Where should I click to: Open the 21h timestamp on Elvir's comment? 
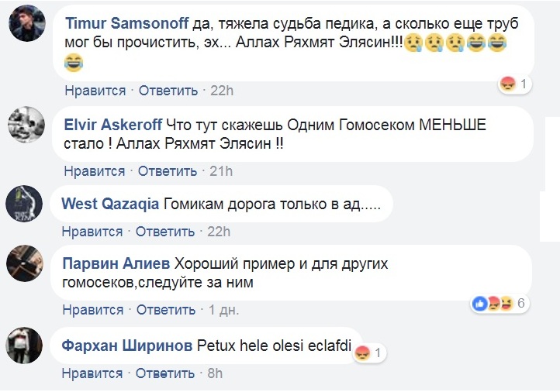[221, 171]
